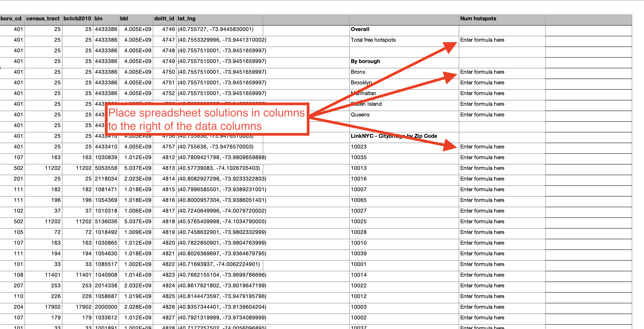Select zip code 10003 cell
Viewport: 644px width, 329px height.
[404, 308]
